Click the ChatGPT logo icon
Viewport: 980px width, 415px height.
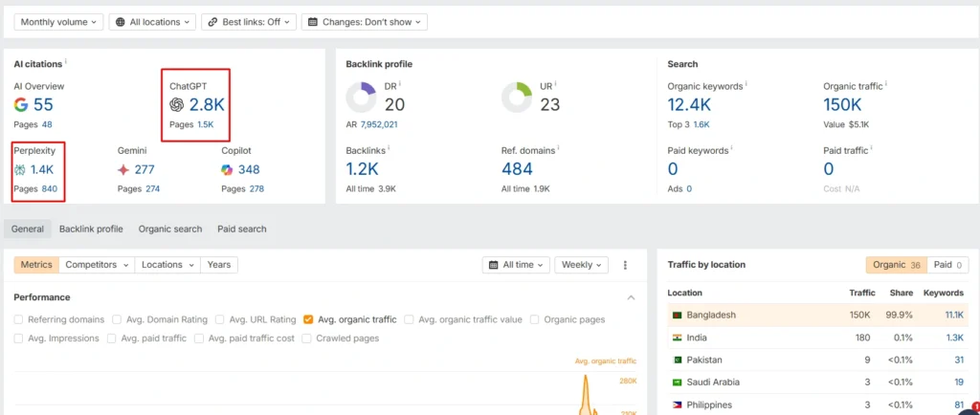click(177, 105)
